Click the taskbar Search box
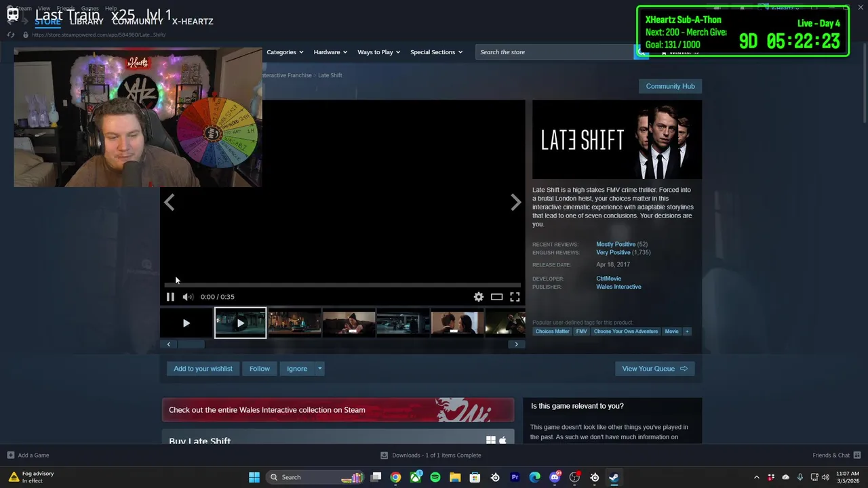868x488 pixels. pos(315,477)
